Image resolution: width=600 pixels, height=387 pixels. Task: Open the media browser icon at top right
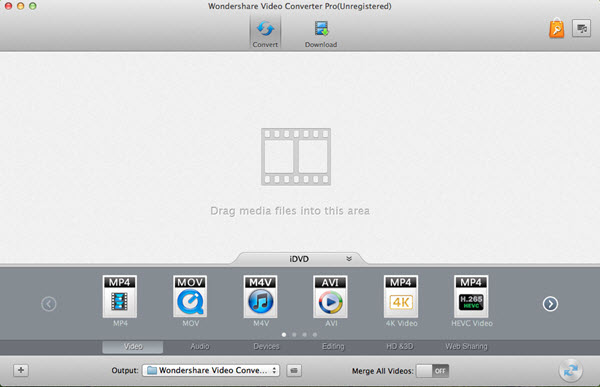(x=581, y=28)
